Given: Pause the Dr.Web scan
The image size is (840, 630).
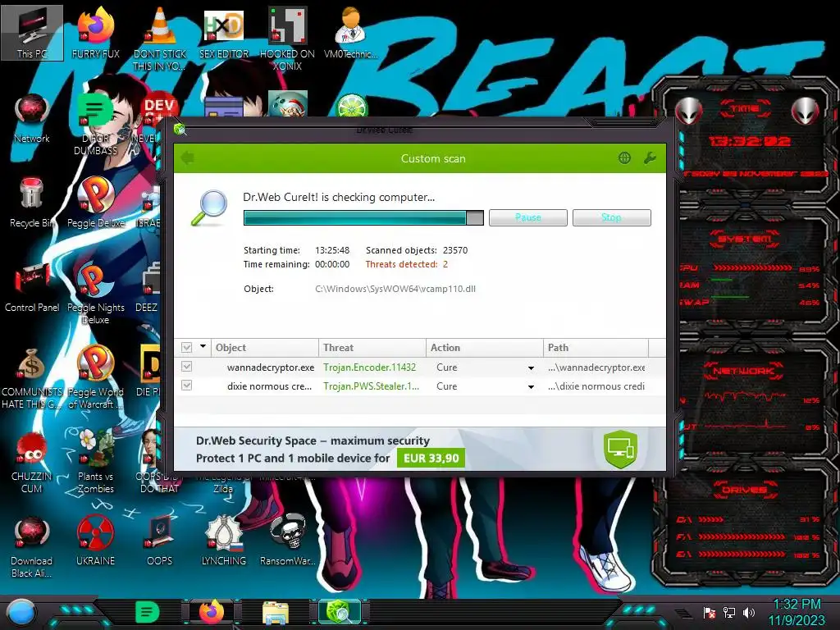Looking at the screenshot, I should (528, 217).
